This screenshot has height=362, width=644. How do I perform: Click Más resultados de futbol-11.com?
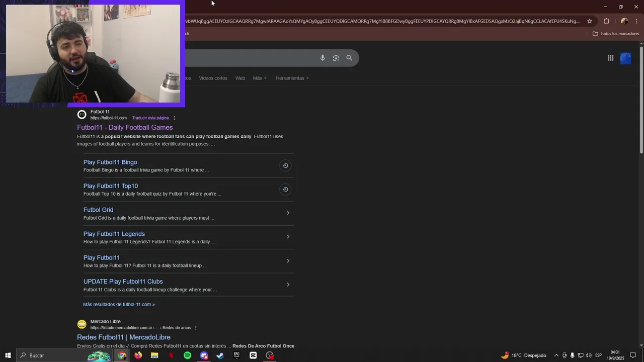click(x=119, y=305)
